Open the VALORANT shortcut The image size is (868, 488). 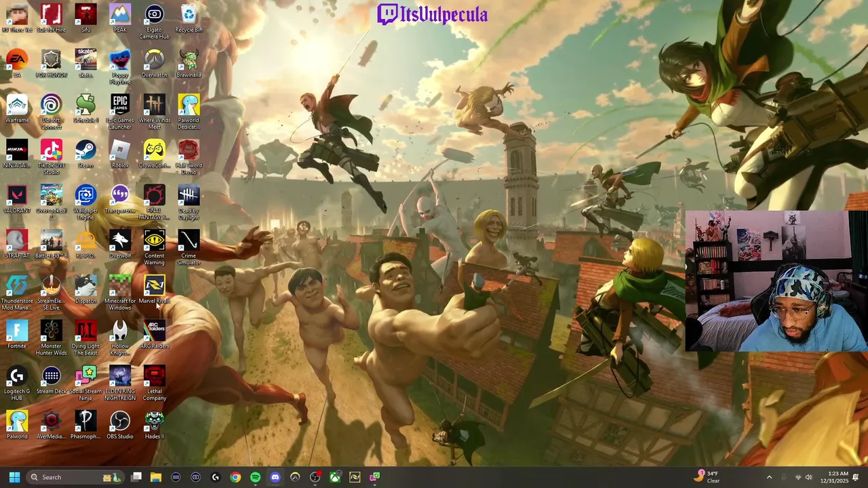point(17,199)
